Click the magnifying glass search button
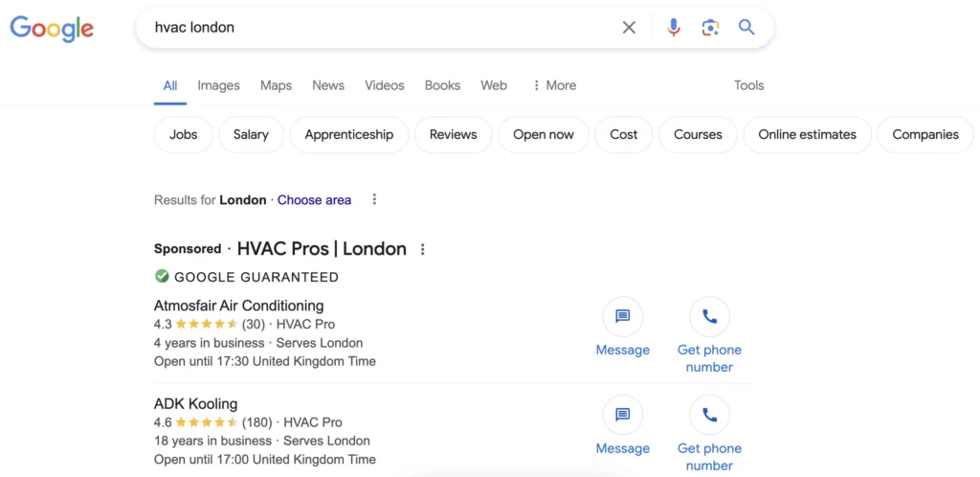Viewport: 980px width, 477px height. pyautogui.click(x=746, y=28)
